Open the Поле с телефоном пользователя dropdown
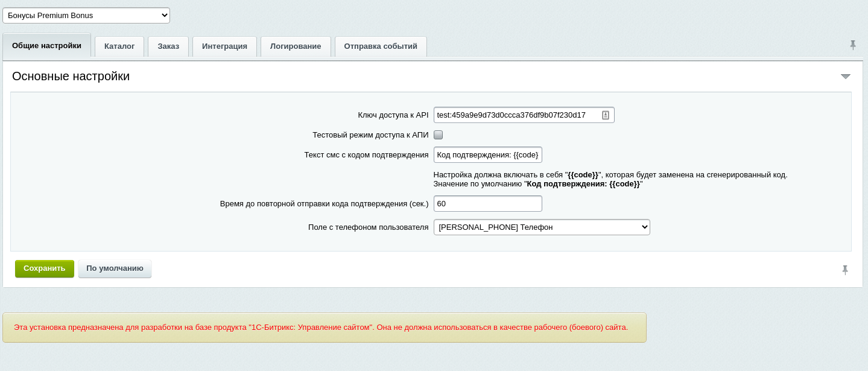 pos(541,227)
